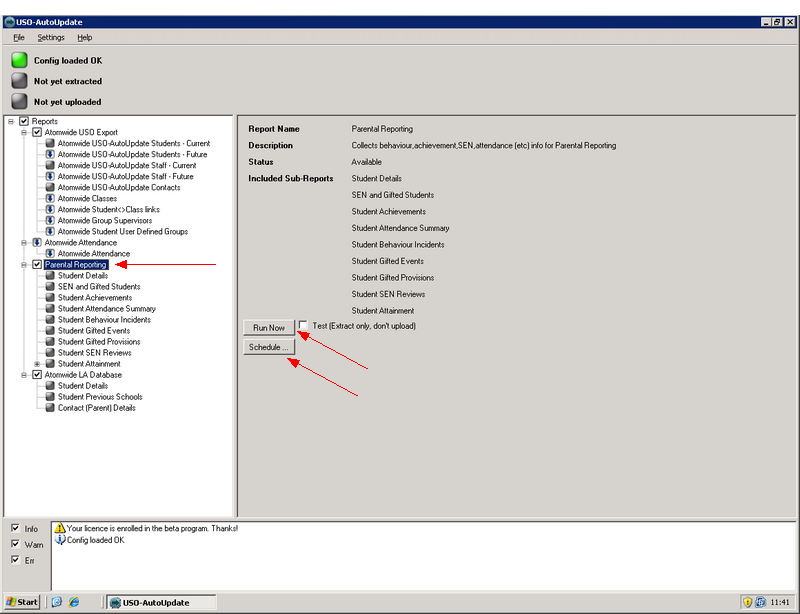The image size is (800, 614).
Task: Toggle the Info log filter checkbox
Action: (x=15, y=528)
